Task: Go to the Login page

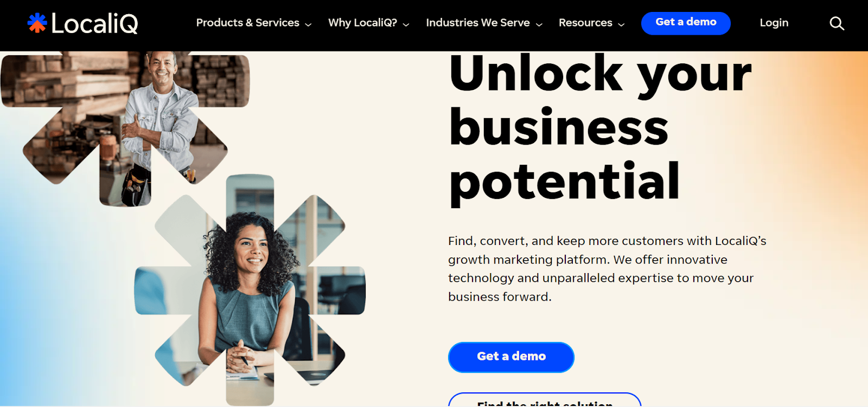Action: click(774, 23)
